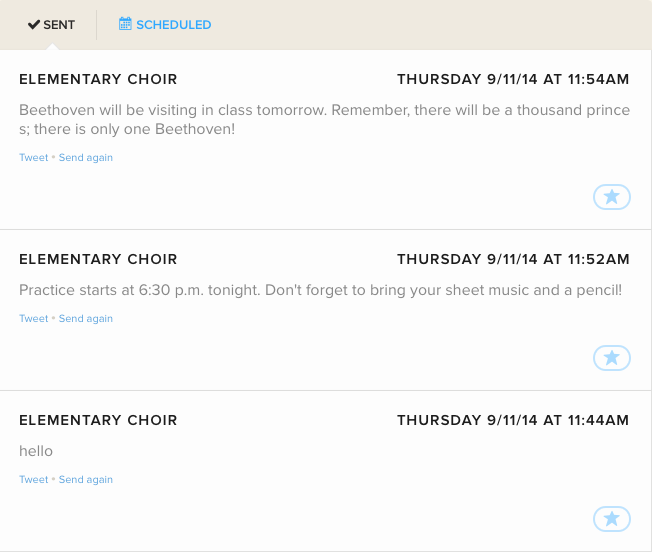The height and width of the screenshot is (552, 652).
Task: Open Elementary Choir heading of hello message
Action: 98,420
